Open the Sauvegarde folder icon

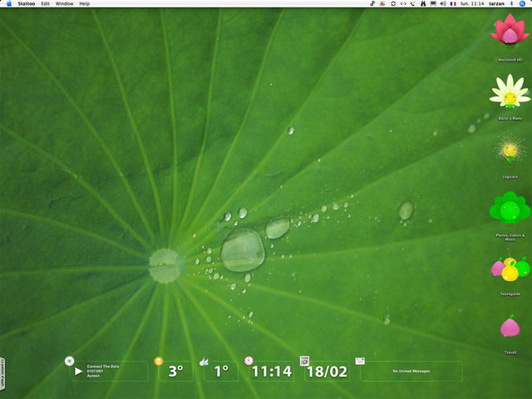click(510, 268)
